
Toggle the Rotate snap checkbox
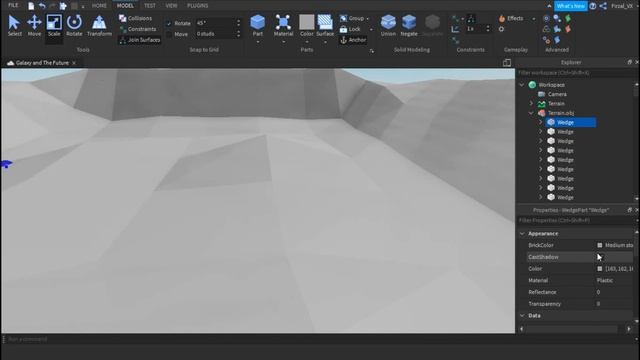169,23
